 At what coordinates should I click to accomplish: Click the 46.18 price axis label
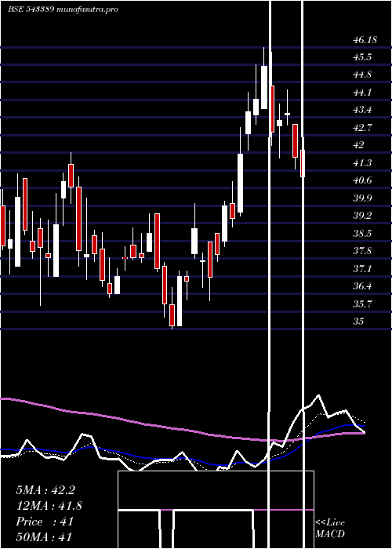[365, 40]
